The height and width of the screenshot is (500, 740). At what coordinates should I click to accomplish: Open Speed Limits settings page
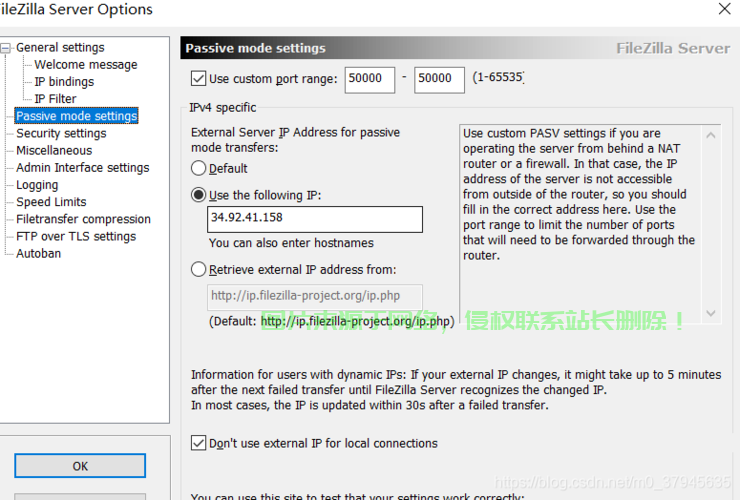pos(51,202)
